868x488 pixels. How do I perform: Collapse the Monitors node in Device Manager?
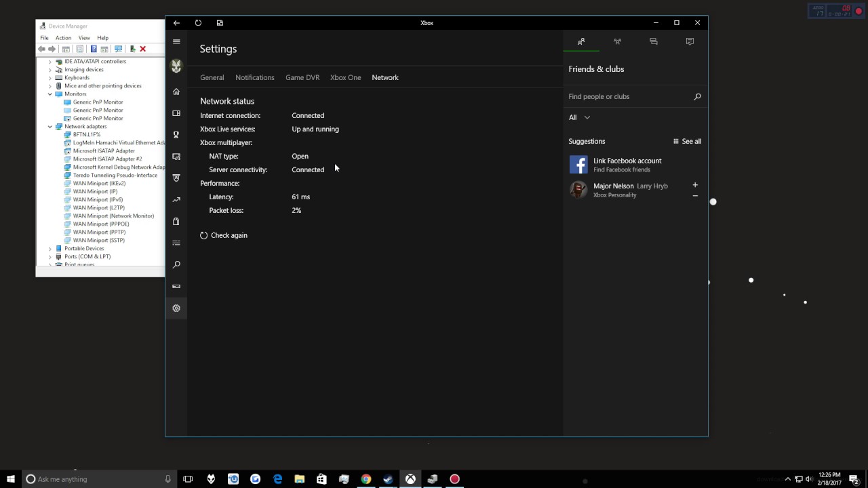click(50, 94)
